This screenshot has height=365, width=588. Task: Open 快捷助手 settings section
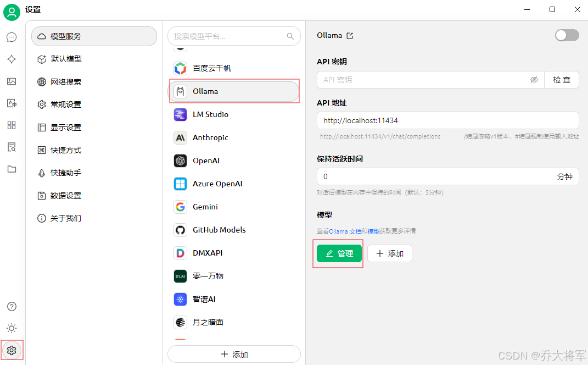94,173
